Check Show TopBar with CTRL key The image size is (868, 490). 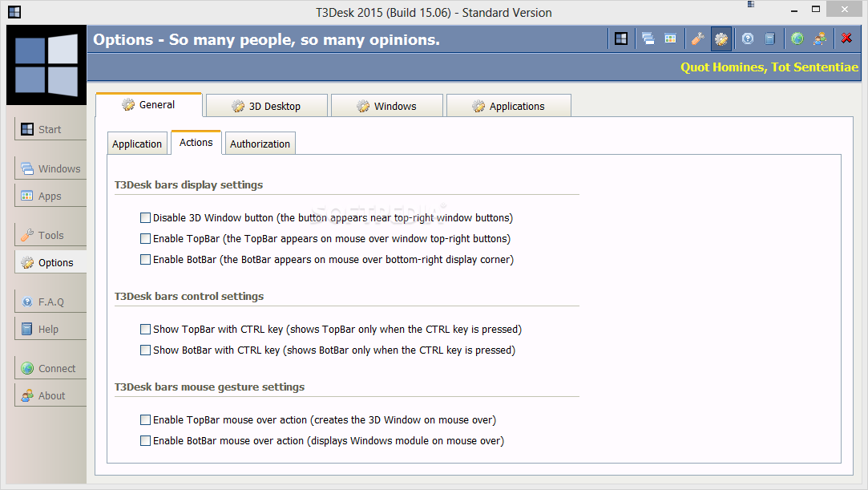point(146,329)
